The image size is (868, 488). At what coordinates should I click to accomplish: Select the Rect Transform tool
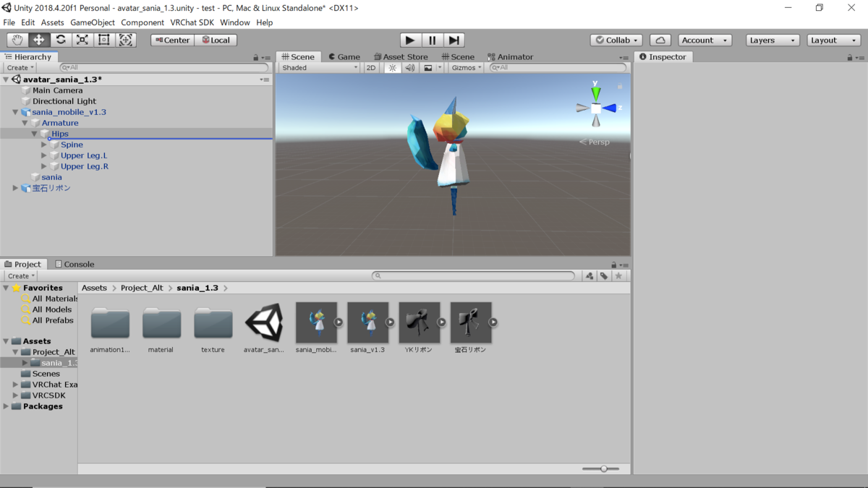click(104, 40)
